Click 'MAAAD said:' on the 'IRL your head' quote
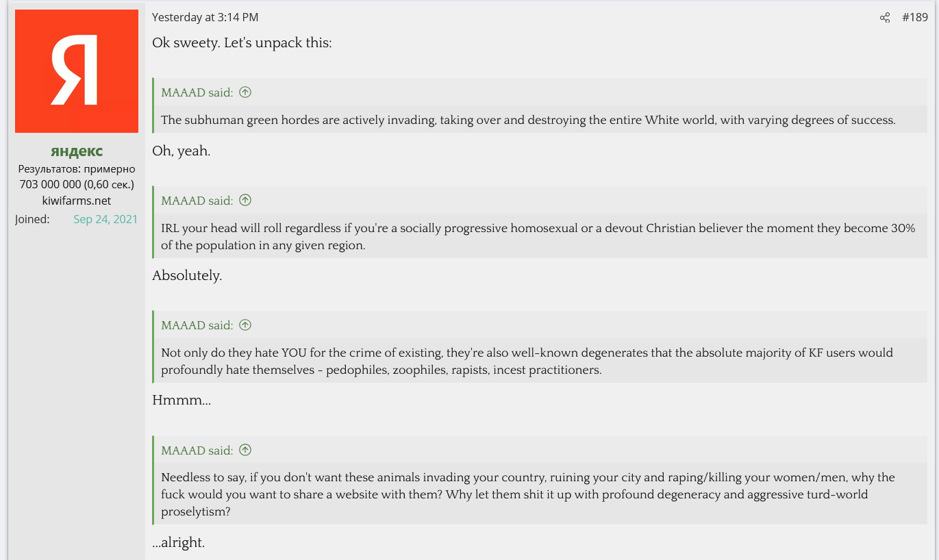The image size is (939, 560). (x=197, y=201)
